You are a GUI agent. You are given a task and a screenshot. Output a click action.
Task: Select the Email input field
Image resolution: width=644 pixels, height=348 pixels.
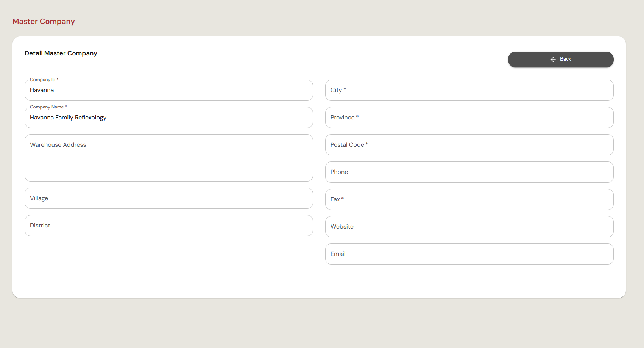469,254
